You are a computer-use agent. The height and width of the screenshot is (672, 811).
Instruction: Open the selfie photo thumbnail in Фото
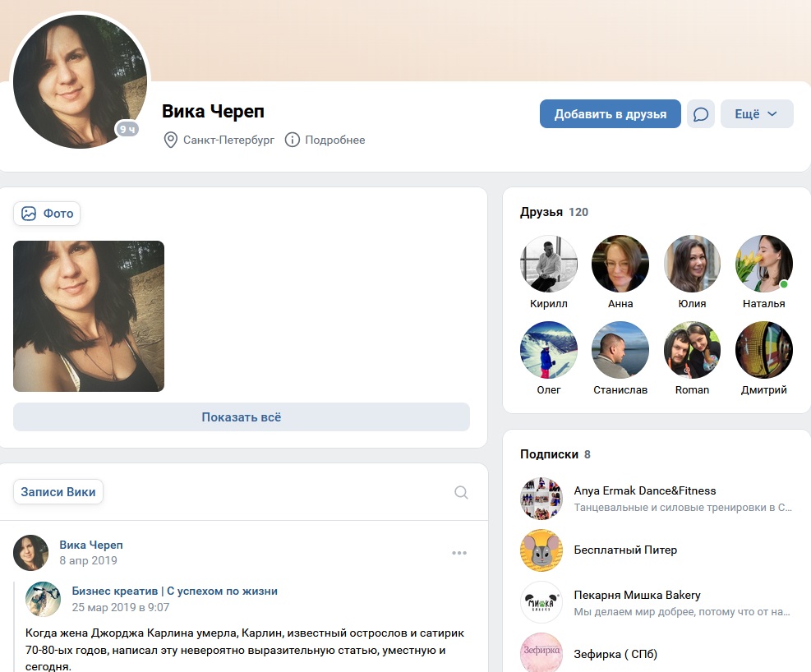(x=89, y=316)
